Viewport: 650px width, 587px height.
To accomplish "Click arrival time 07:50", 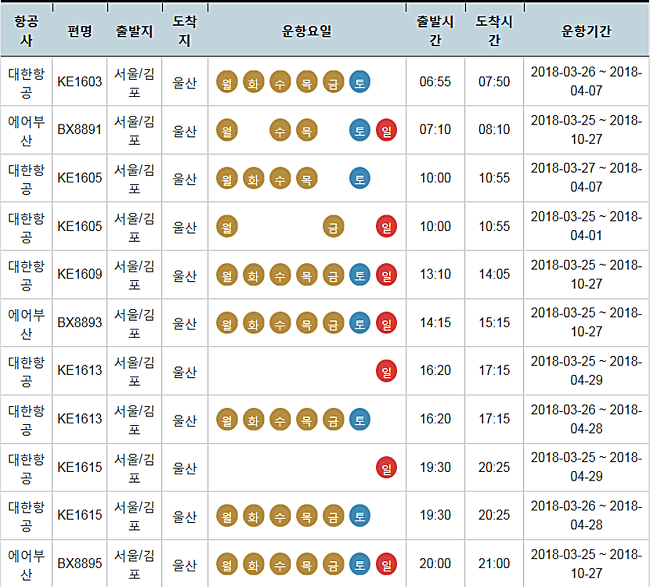I will pos(494,82).
